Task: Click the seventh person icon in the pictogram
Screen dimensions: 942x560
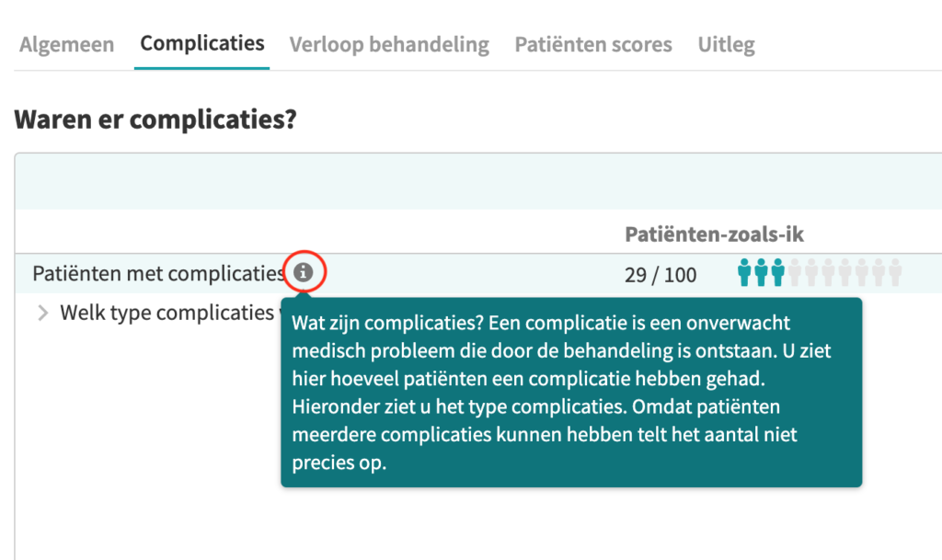Action: (844, 272)
